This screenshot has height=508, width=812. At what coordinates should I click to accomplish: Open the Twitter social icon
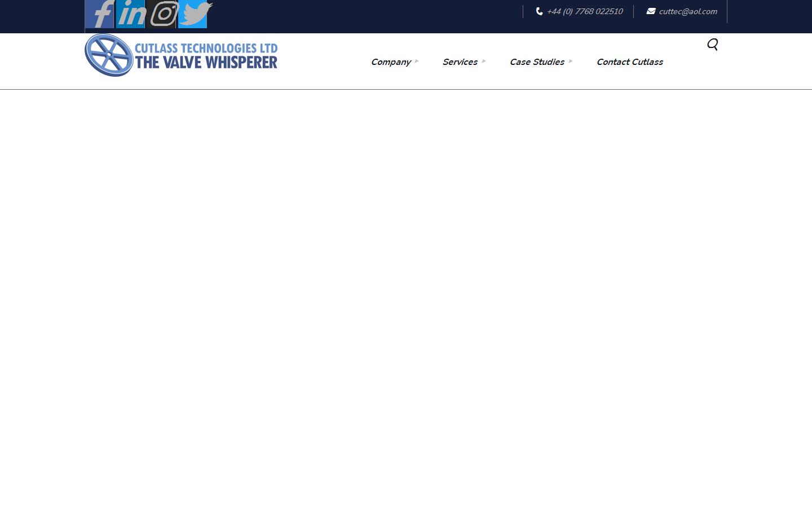(x=195, y=14)
